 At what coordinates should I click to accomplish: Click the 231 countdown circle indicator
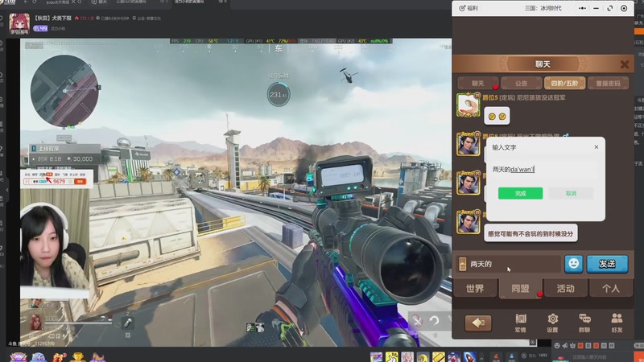pos(278,95)
